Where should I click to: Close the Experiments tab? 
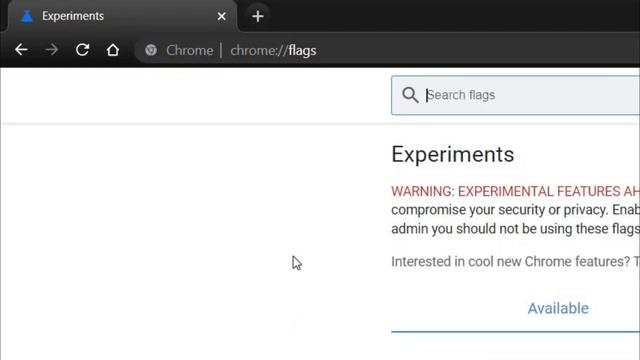(x=222, y=16)
